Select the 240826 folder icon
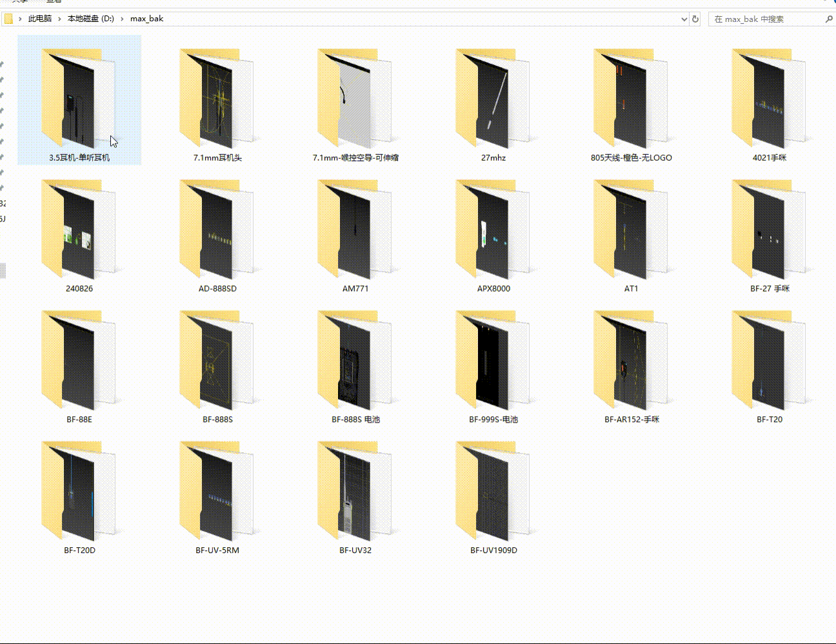The height and width of the screenshot is (644, 836). tap(79, 230)
